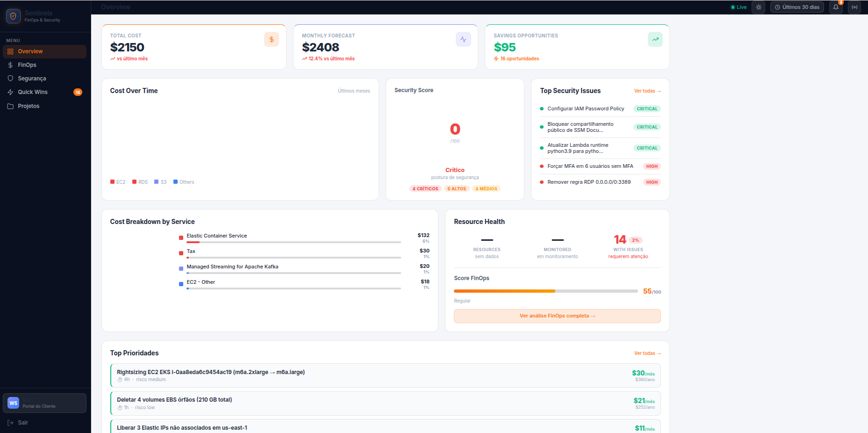Select Managed Streaming for Apache Kafka row
The image size is (868, 433).
[x=304, y=269]
